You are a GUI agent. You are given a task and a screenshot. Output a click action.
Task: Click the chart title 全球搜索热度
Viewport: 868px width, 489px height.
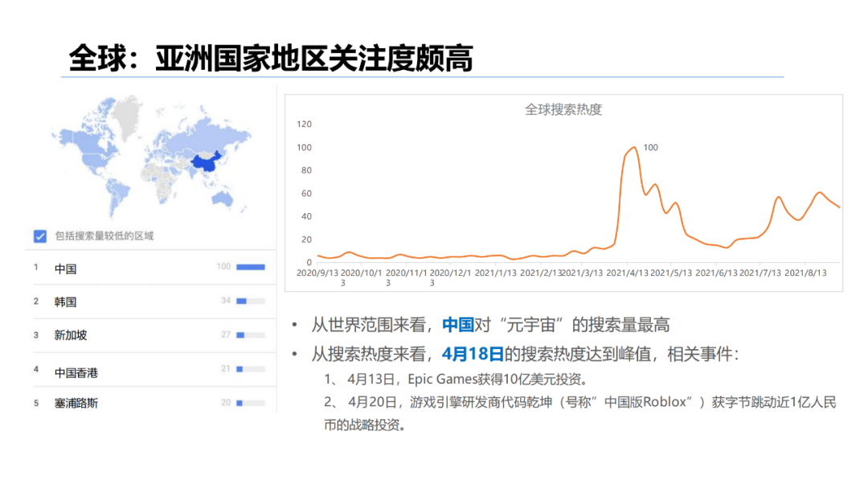point(563,109)
